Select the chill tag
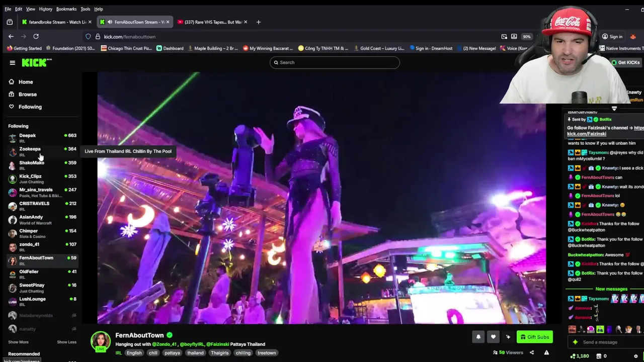The height and width of the screenshot is (362, 644). (153, 353)
